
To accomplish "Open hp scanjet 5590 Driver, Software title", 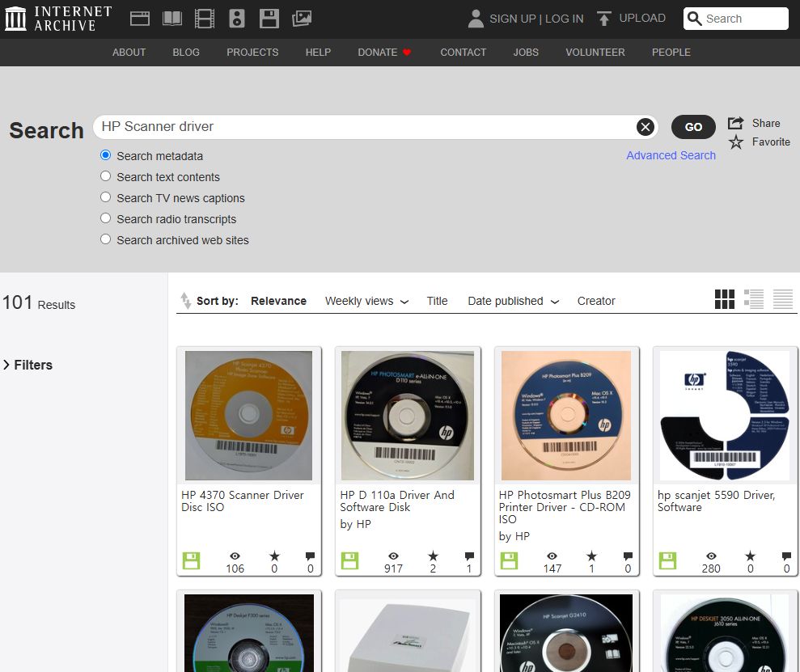I will [717, 501].
